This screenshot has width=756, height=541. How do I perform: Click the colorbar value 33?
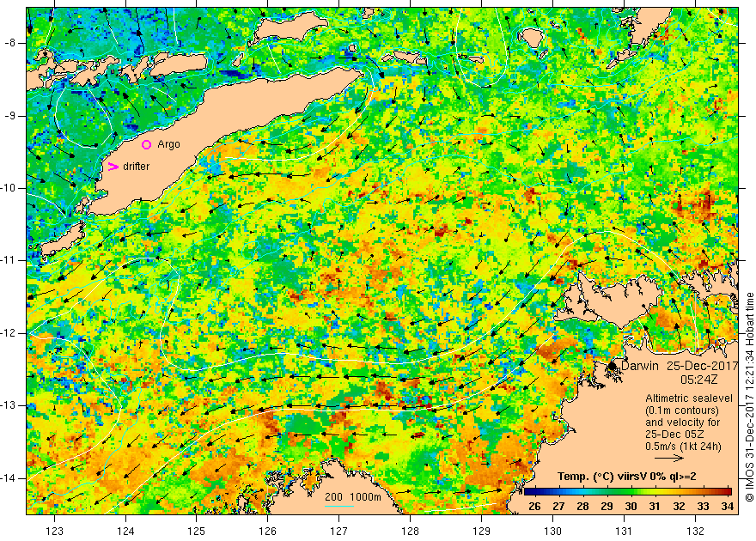pyautogui.click(x=703, y=507)
